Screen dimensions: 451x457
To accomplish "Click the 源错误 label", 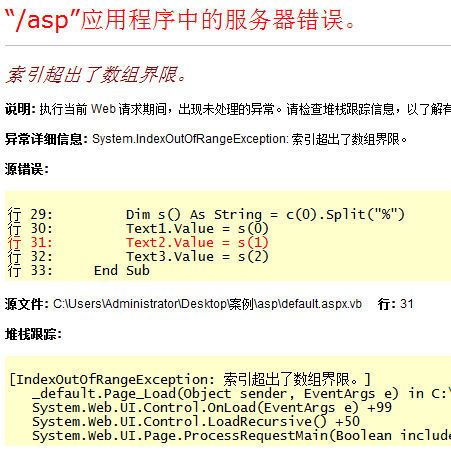I will pos(27,169).
